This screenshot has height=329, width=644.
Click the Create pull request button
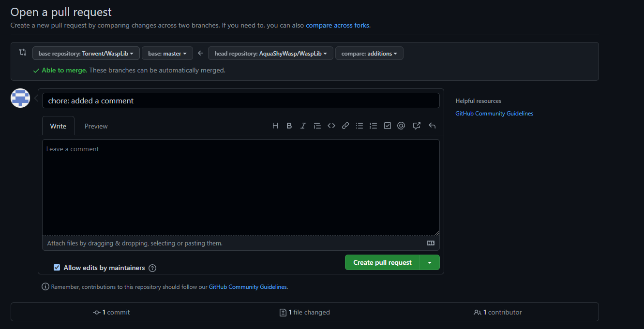click(382, 262)
